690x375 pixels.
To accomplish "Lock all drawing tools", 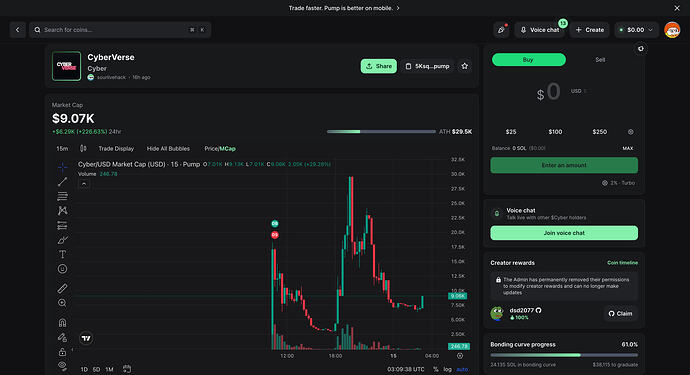I will pyautogui.click(x=62, y=352).
